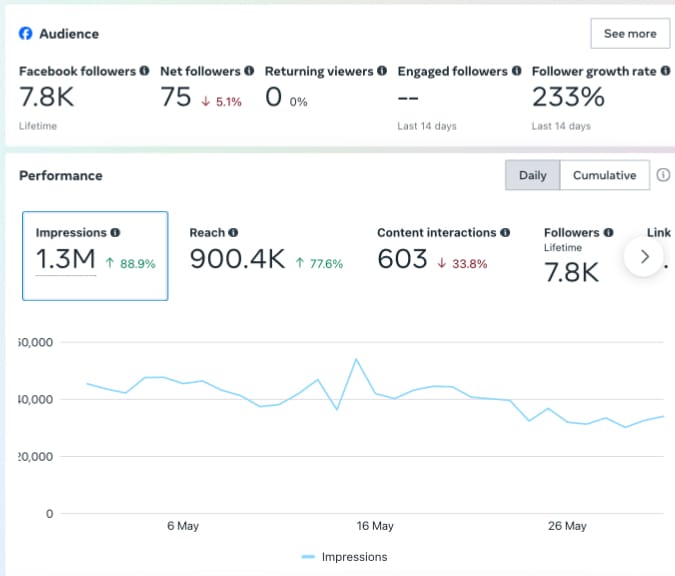The image size is (675, 576).
Task: Select the Impressions metric card
Action: pyautogui.click(x=95, y=256)
